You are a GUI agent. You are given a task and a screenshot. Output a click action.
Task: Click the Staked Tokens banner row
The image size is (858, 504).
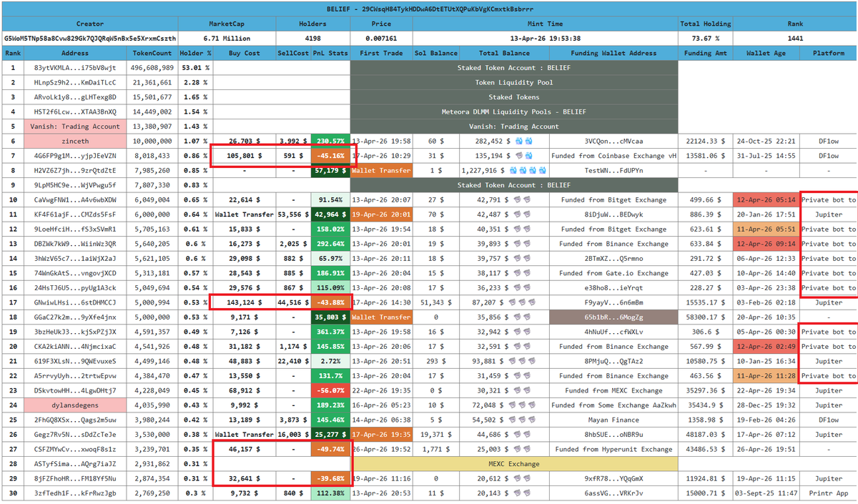(513, 97)
